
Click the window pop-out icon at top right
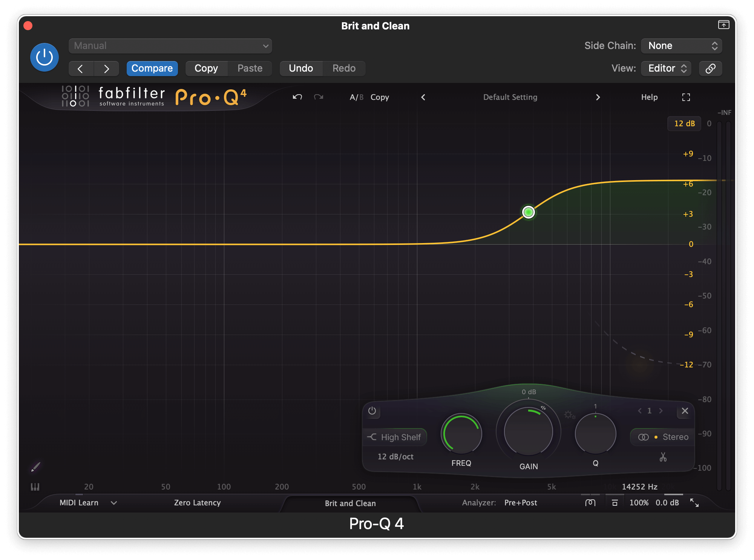723,25
